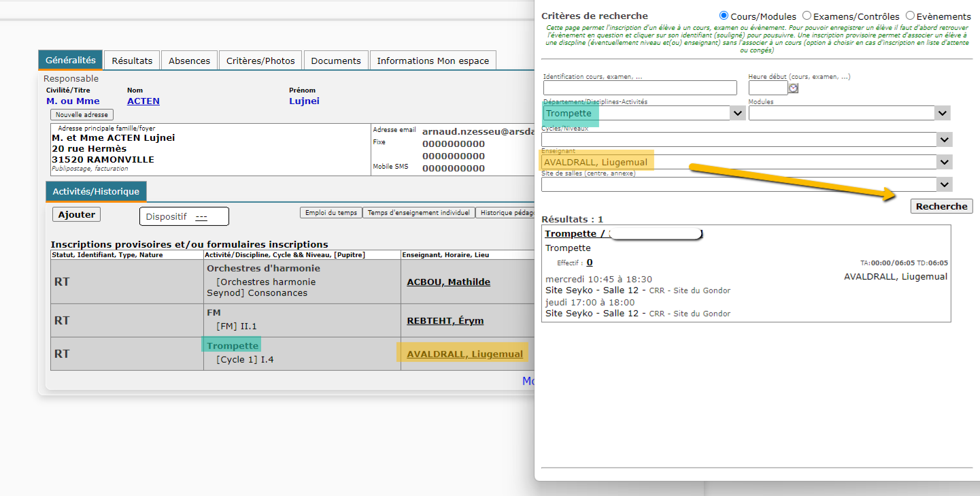Open Temps d'enseignement individuel
This screenshot has height=496, width=980.
coord(418,213)
